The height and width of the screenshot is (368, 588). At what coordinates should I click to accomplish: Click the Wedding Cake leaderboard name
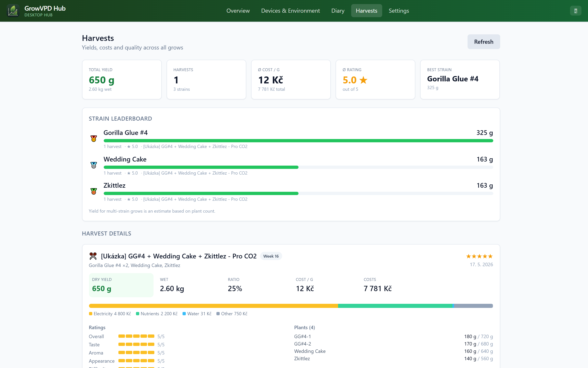pos(125,159)
